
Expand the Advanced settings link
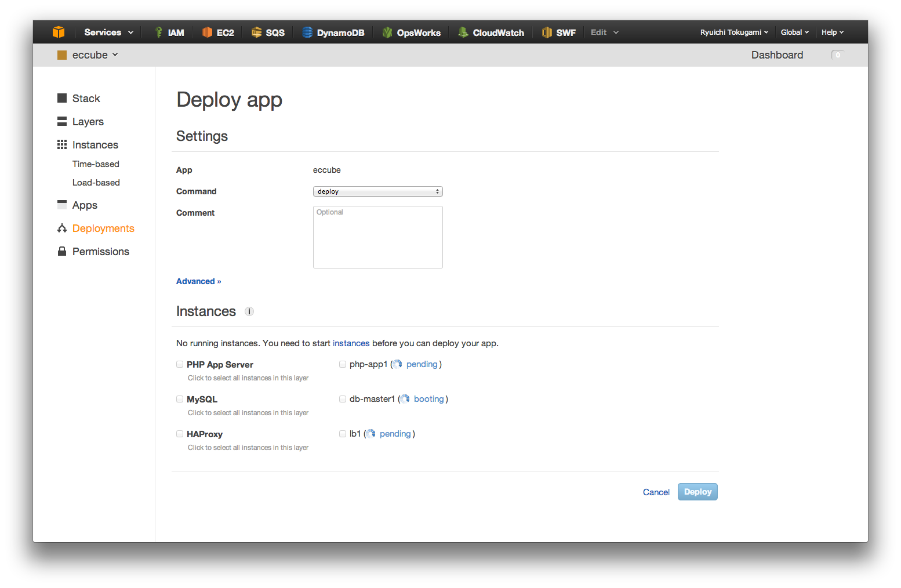(x=198, y=281)
